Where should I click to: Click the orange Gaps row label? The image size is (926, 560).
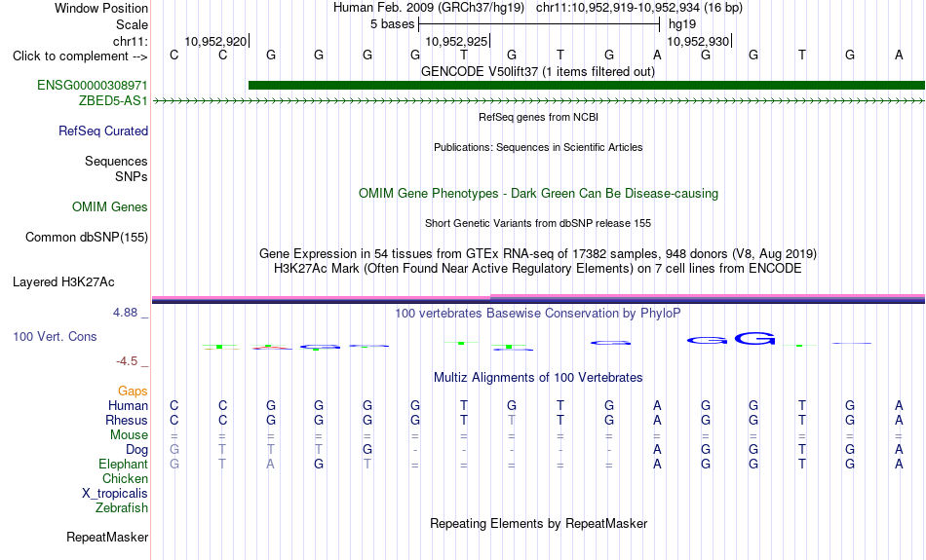click(x=133, y=392)
